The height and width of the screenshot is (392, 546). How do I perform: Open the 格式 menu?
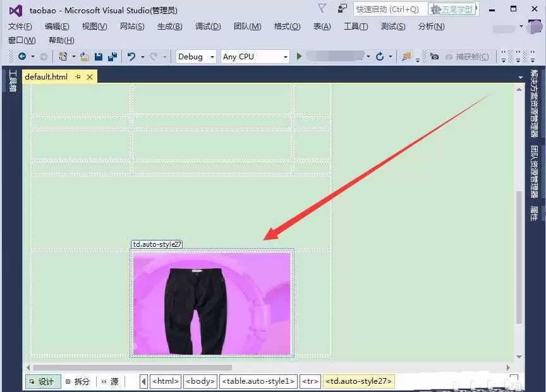point(288,27)
